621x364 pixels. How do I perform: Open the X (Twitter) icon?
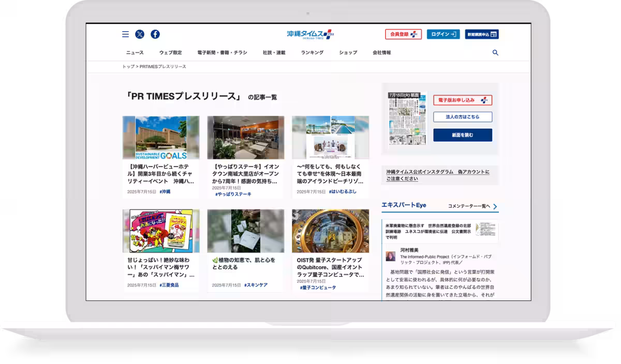(x=140, y=34)
